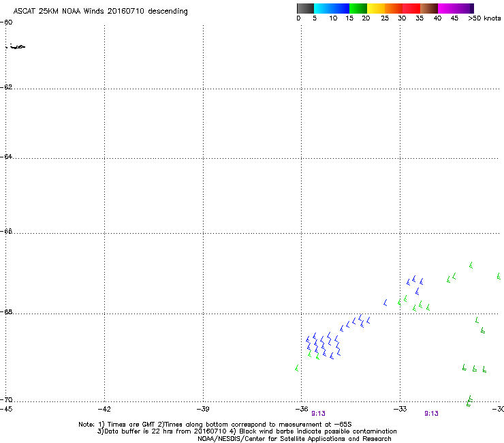This screenshot has width=504, height=443.
Task: Click the lone blue wind barb just below -68 line
Action: (x=385, y=303)
